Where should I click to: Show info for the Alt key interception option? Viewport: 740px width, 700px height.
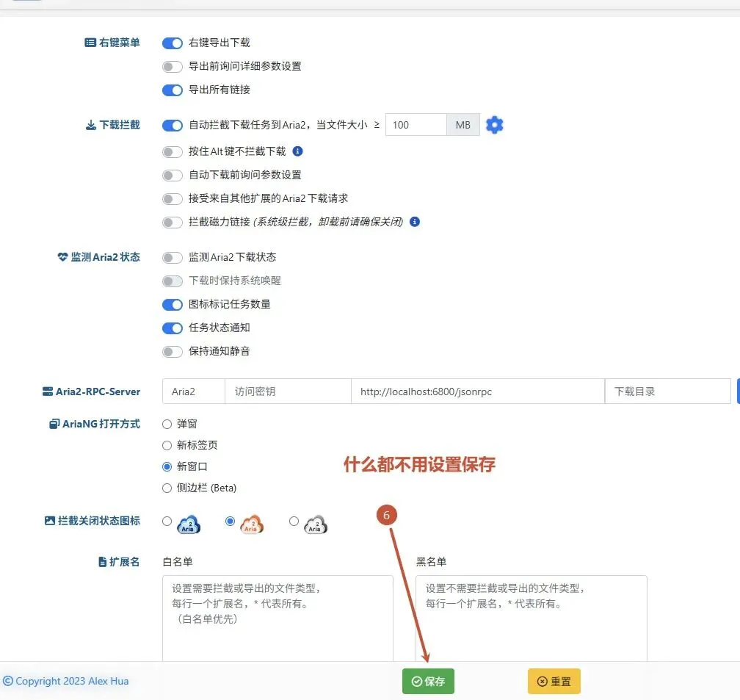(298, 151)
